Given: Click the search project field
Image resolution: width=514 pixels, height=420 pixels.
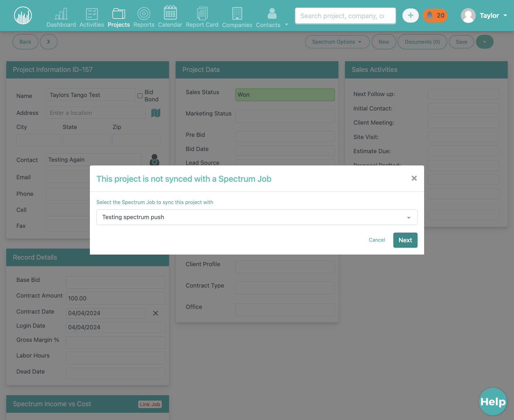Looking at the screenshot, I should click(345, 16).
